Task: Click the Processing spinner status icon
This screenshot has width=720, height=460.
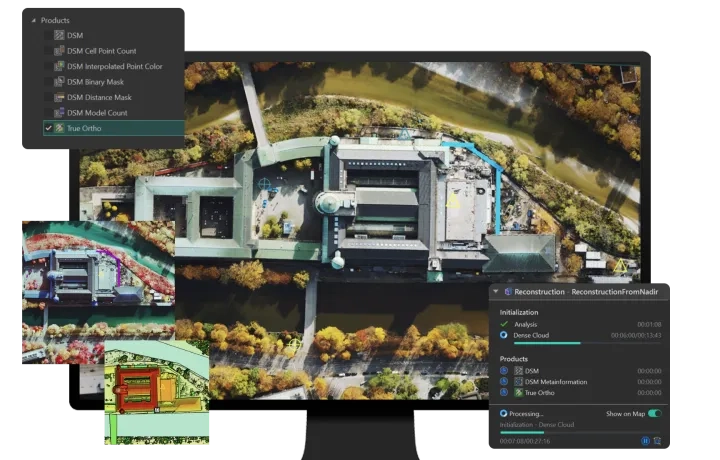Action: 504,413
